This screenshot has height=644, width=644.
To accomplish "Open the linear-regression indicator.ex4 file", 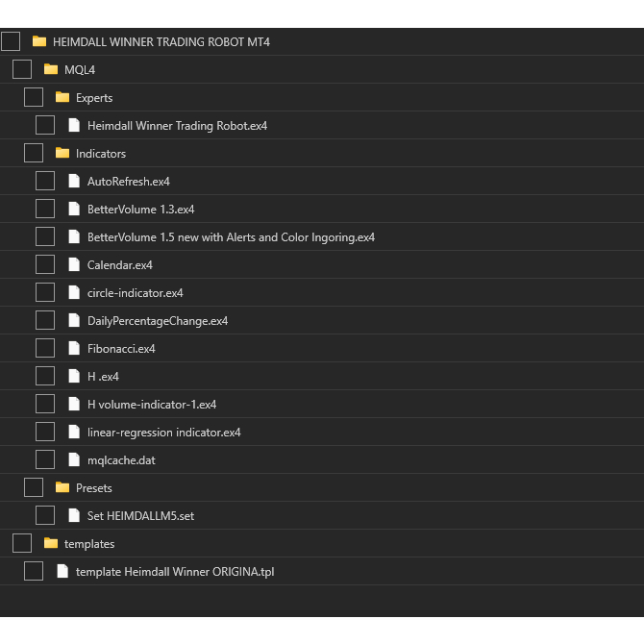I will 163,432.
